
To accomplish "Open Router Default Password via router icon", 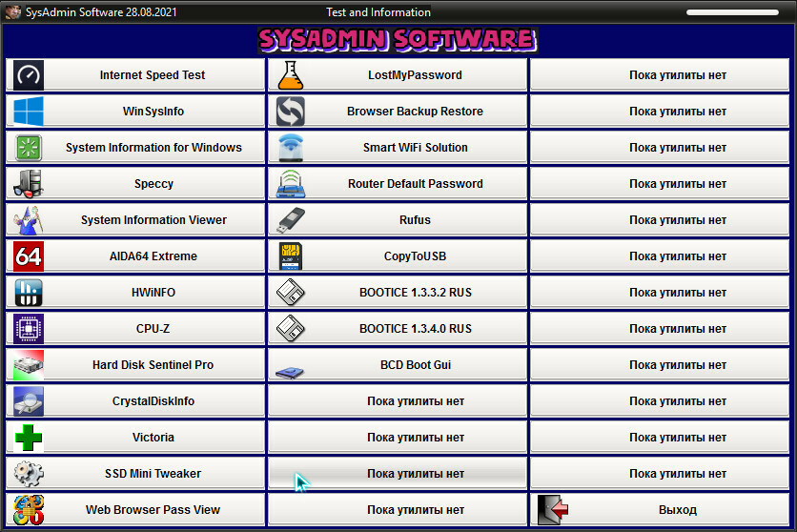I will [291, 184].
